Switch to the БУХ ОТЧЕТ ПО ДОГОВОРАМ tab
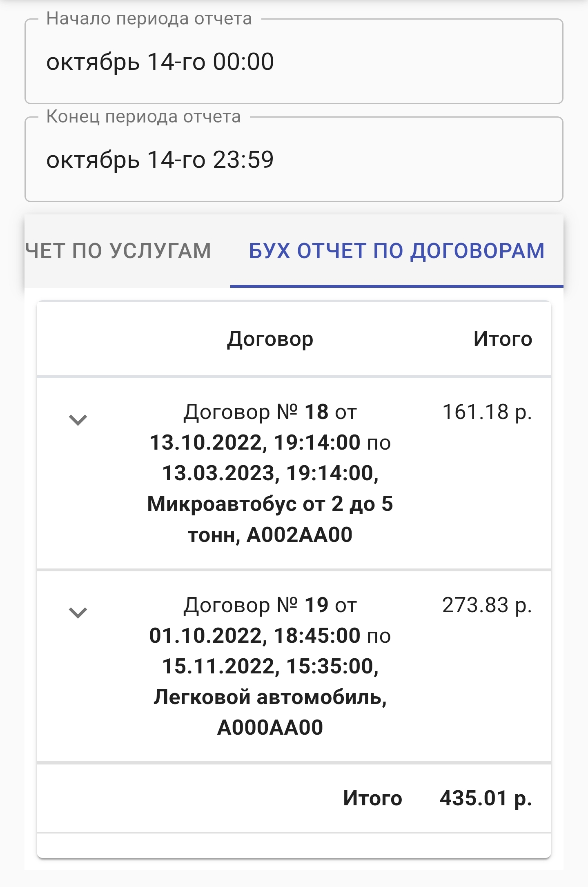The height and width of the screenshot is (887, 588). tap(396, 251)
